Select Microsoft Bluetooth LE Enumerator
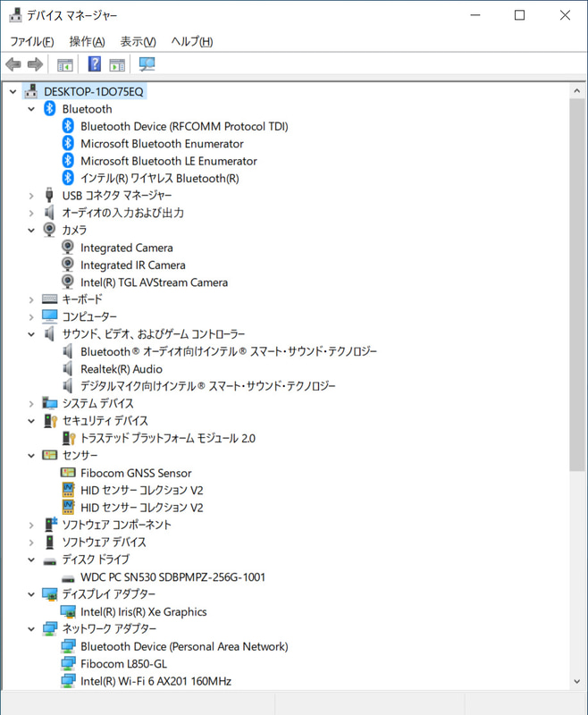The image size is (588, 715). 169,161
